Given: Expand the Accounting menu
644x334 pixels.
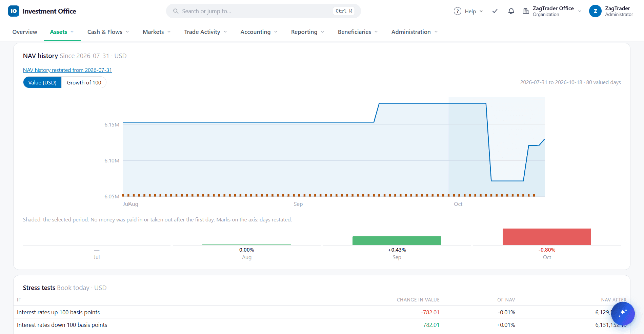Looking at the screenshot, I should coord(259,32).
